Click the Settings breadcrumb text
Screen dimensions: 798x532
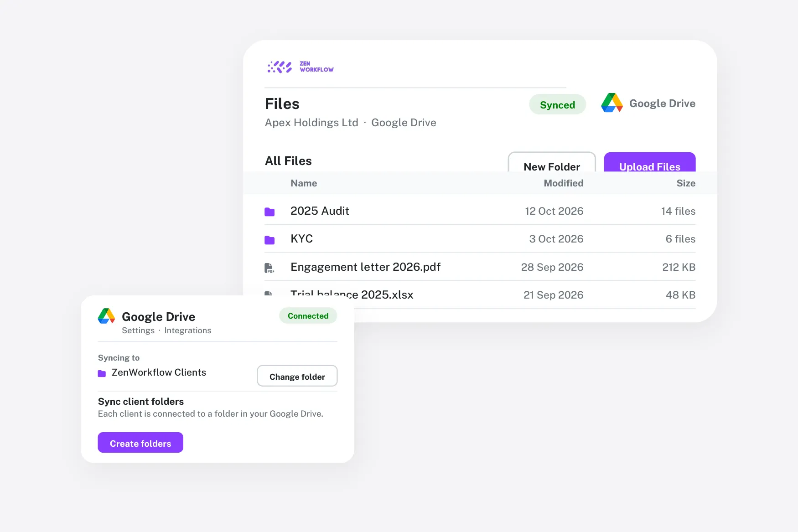(x=138, y=331)
